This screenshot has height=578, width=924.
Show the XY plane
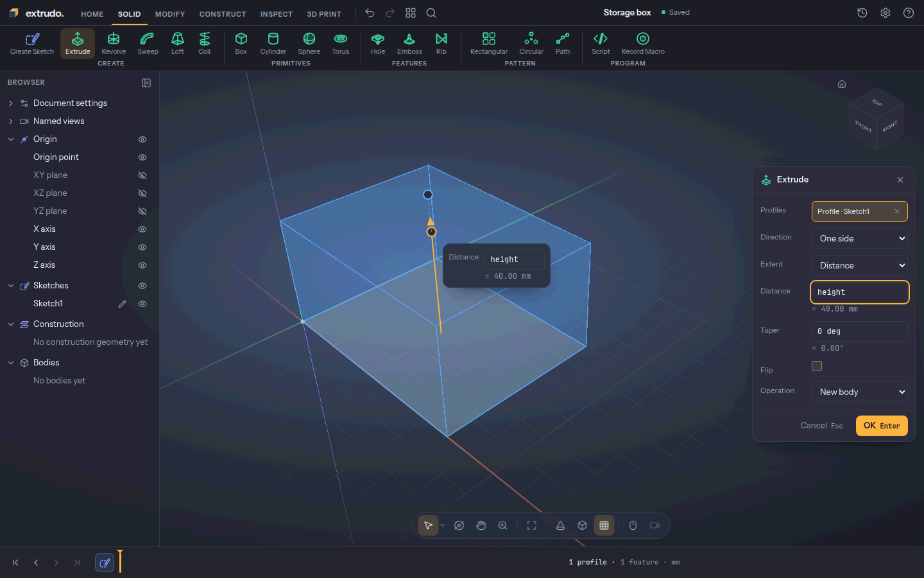[142, 175]
